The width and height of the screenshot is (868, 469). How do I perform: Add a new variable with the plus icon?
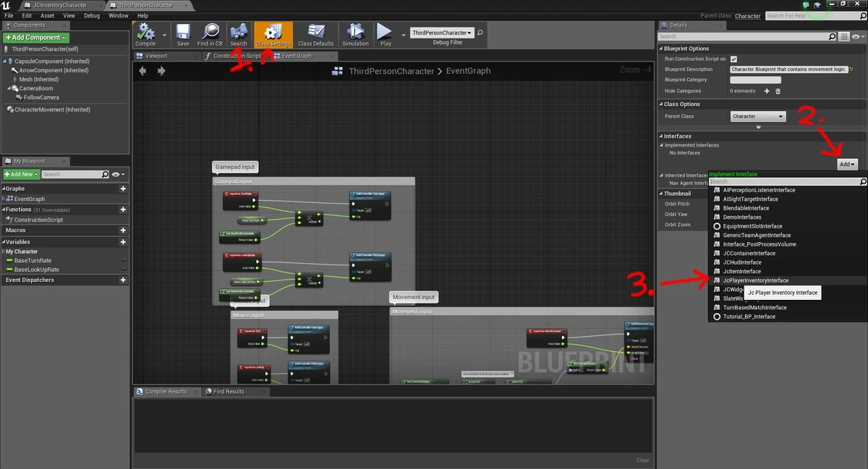123,242
